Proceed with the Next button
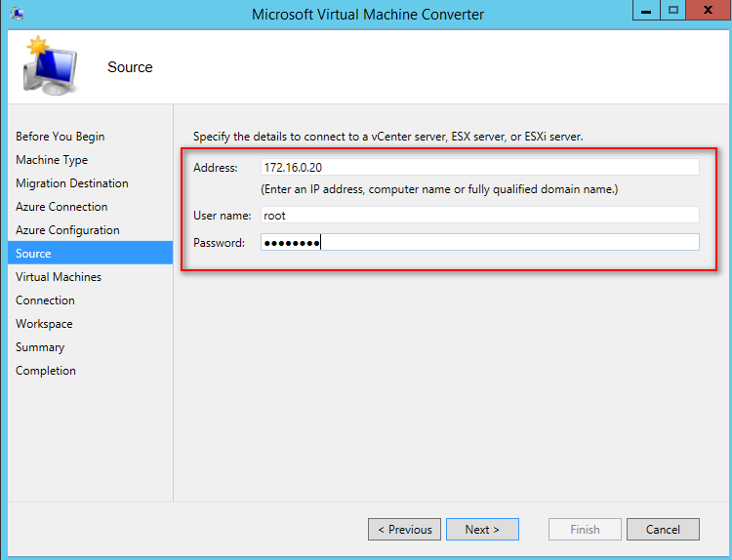732x560 pixels. pyautogui.click(x=482, y=529)
